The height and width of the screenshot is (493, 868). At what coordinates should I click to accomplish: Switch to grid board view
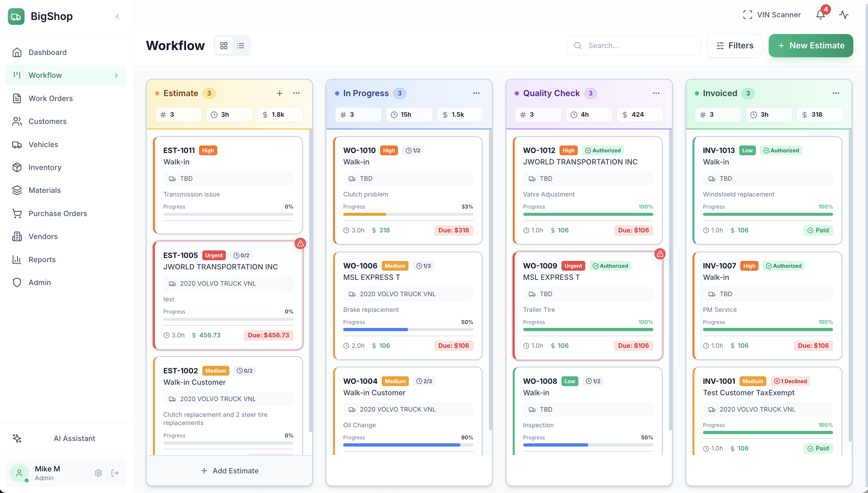pyautogui.click(x=223, y=45)
